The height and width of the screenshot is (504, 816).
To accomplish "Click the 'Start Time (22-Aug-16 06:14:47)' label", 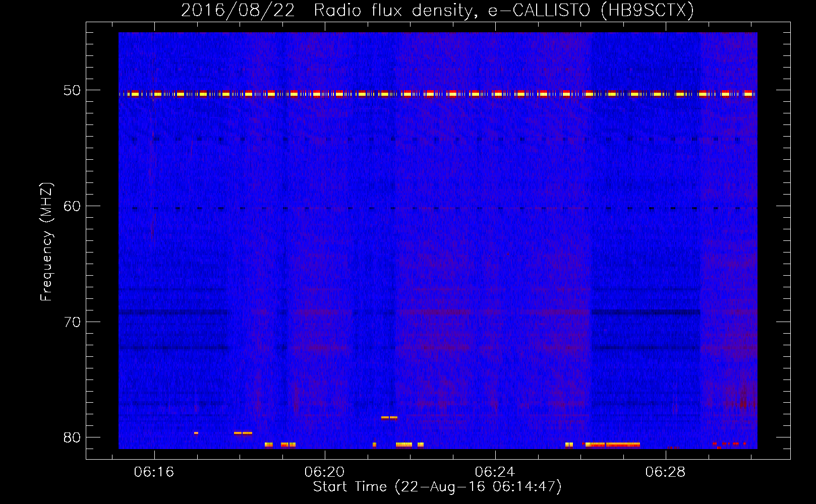I will pyautogui.click(x=437, y=487).
